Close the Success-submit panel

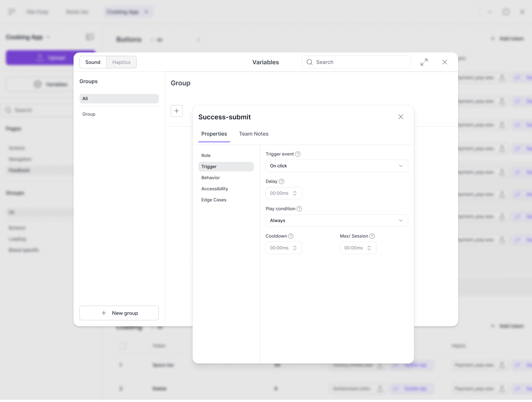pos(401,117)
